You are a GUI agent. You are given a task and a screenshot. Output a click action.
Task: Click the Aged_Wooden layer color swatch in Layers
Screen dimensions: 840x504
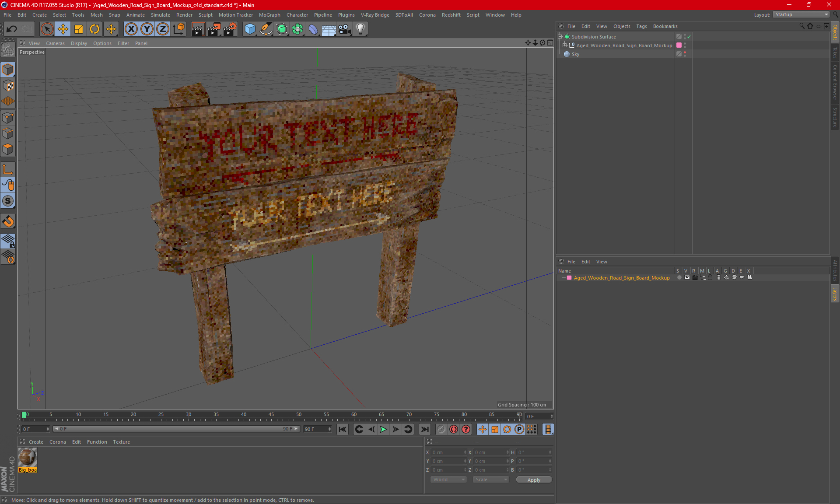coord(569,278)
